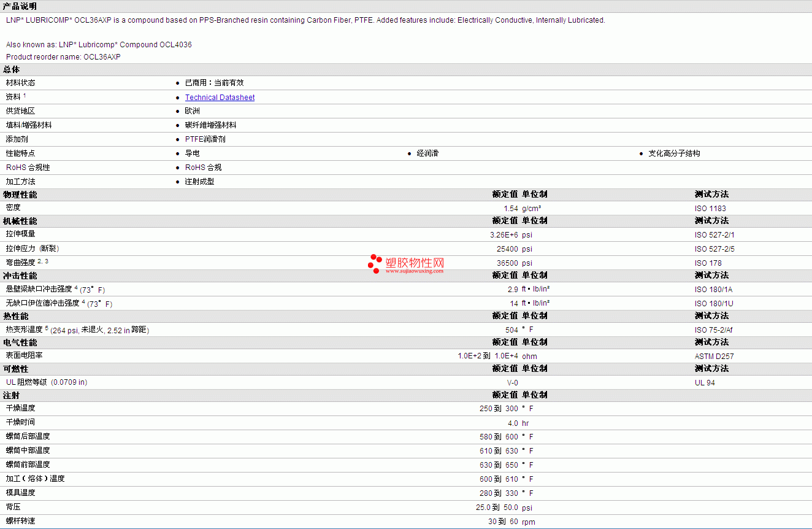Select the tensile modulus value "3.26E+6"
Image resolution: width=812 pixels, height=529 pixels.
504,235
